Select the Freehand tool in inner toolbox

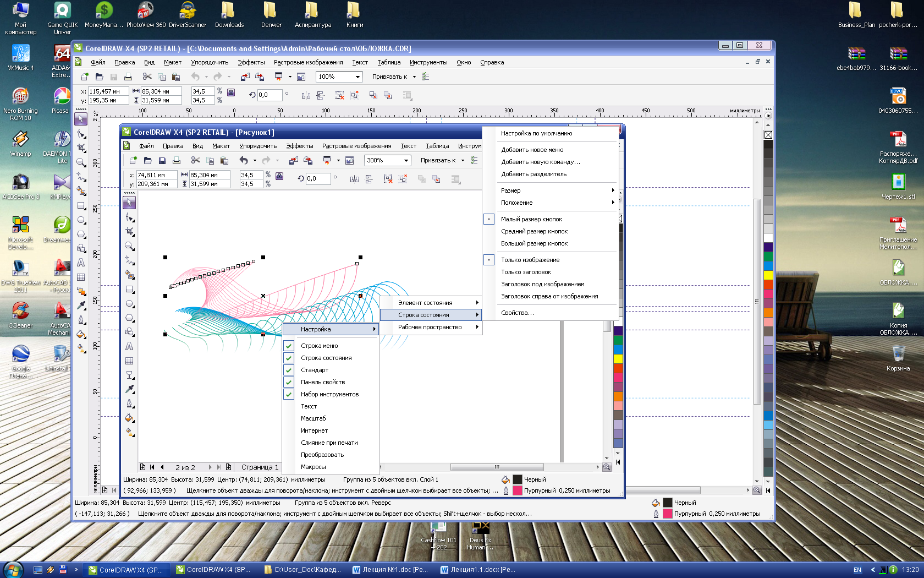pos(129,260)
